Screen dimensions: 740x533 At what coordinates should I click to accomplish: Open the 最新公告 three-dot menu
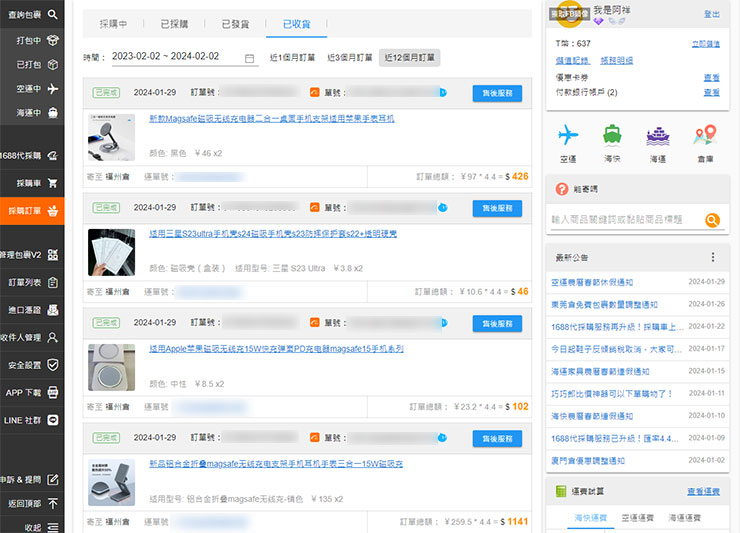pos(713,257)
